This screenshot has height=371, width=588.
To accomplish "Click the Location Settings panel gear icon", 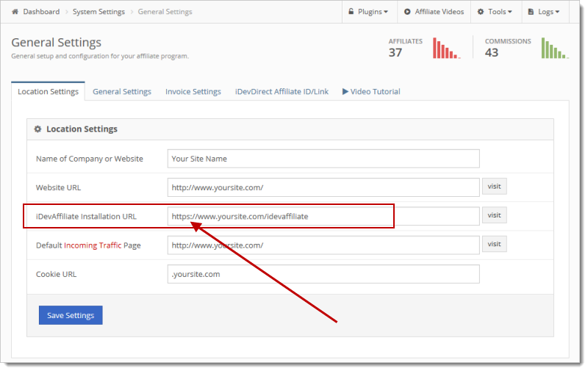I will (x=37, y=129).
